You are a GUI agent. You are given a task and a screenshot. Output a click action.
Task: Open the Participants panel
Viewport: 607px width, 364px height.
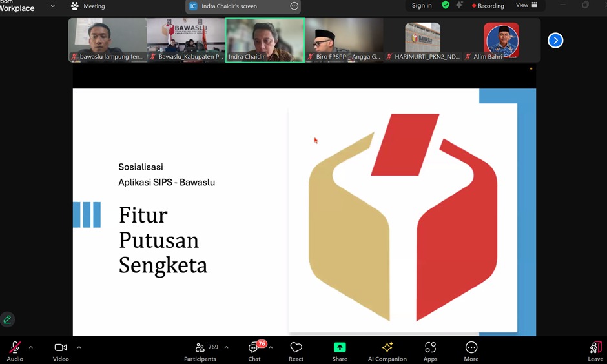point(200,351)
